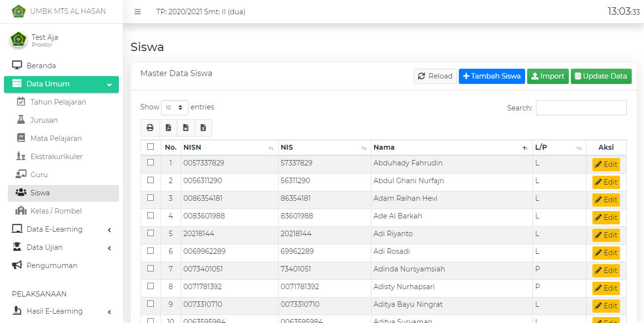
Task: Click the Import button
Action: coord(548,76)
